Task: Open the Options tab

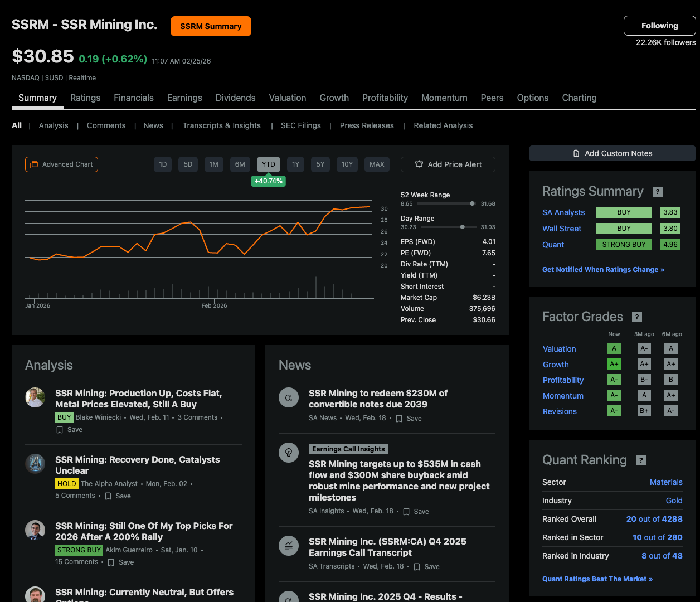Action: (533, 98)
